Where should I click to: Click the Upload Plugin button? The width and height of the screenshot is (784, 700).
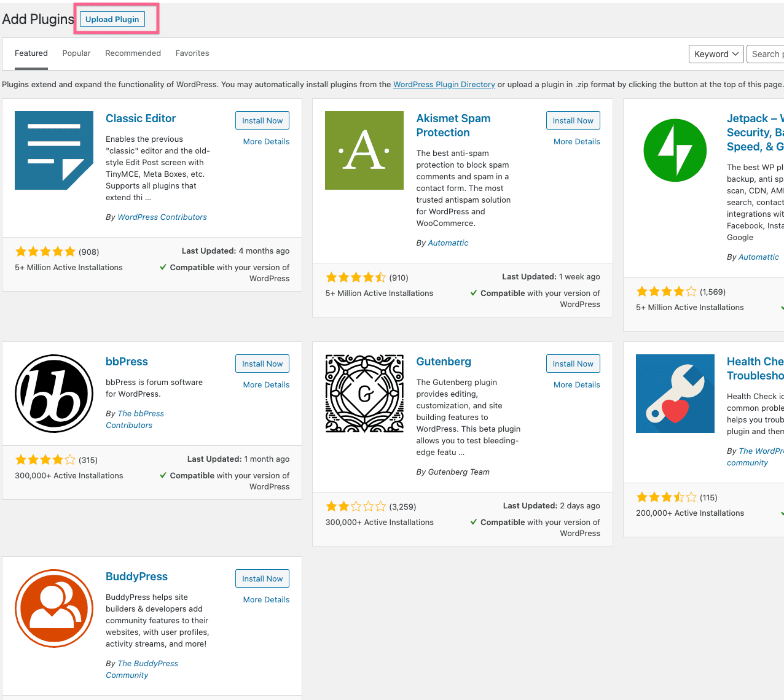pyautogui.click(x=112, y=19)
